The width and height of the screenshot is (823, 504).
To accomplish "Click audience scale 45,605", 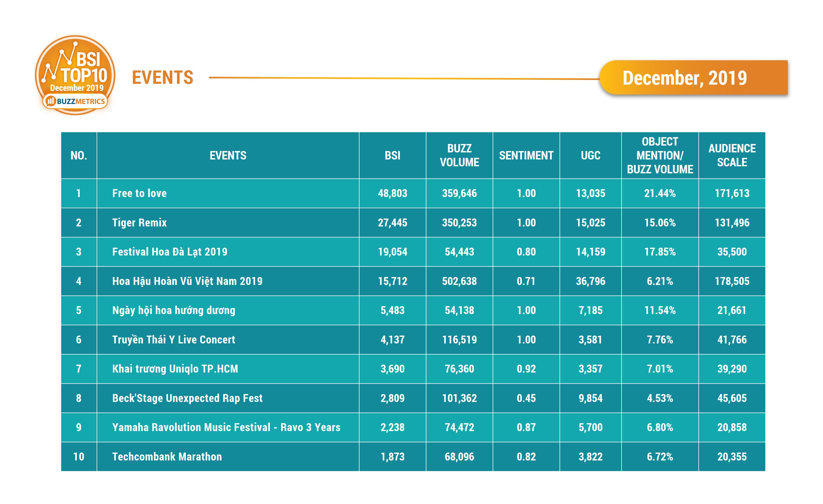I will coord(732,398).
